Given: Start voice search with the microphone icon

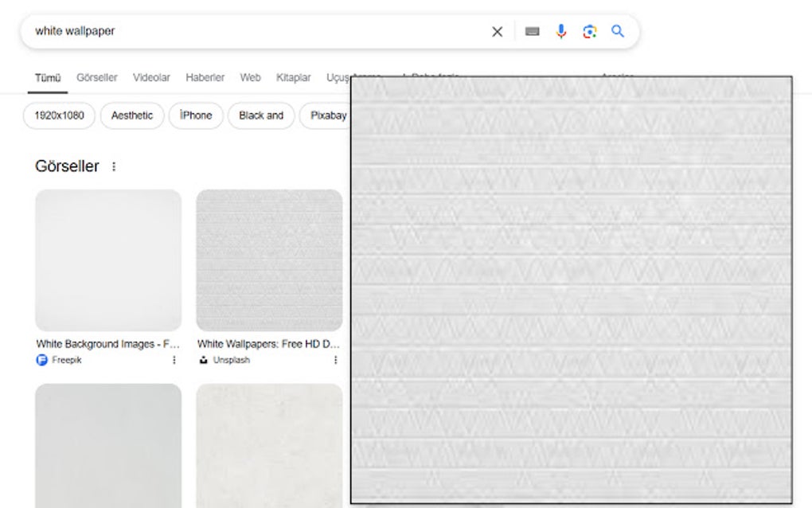Looking at the screenshot, I should 561,31.
